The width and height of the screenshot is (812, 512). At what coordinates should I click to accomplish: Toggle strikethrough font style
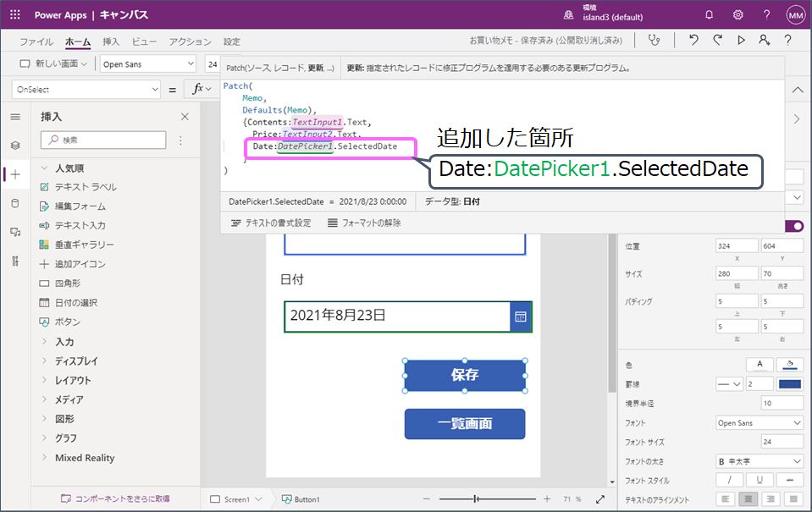[x=790, y=480]
